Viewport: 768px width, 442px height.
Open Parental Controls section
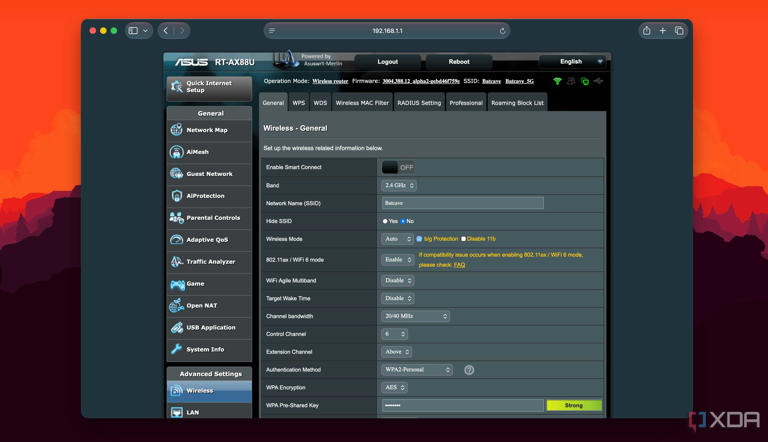(209, 218)
